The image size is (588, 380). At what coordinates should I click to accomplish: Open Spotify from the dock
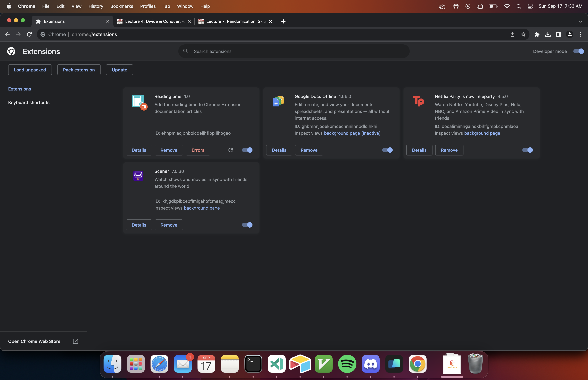coord(347,364)
